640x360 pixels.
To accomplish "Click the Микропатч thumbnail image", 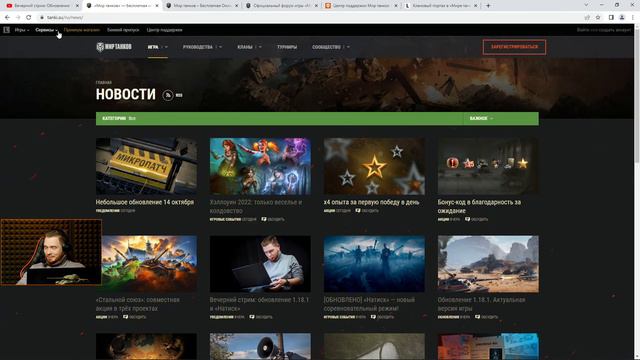I will pos(146,166).
